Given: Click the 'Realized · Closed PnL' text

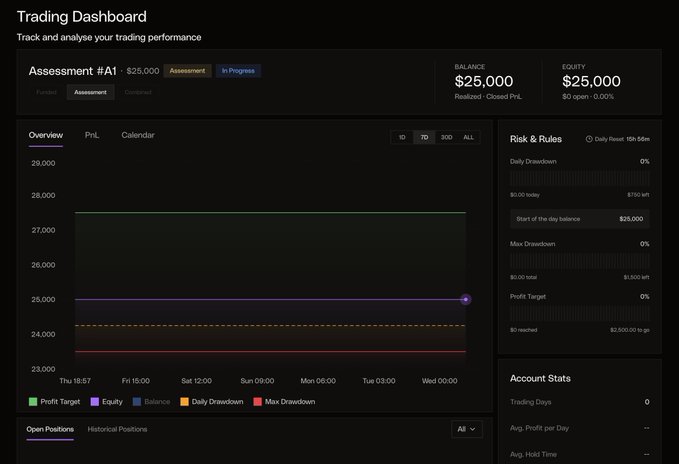Looking at the screenshot, I should click(x=488, y=97).
